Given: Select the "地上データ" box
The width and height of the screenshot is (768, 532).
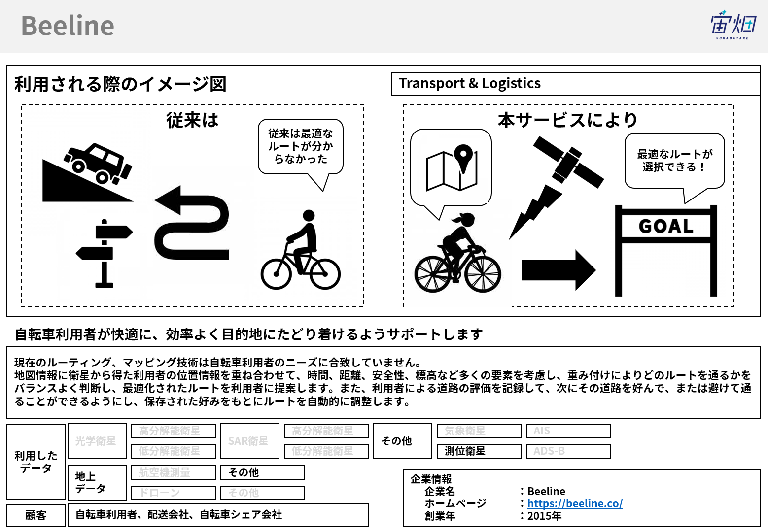Looking at the screenshot, I should (97, 483).
